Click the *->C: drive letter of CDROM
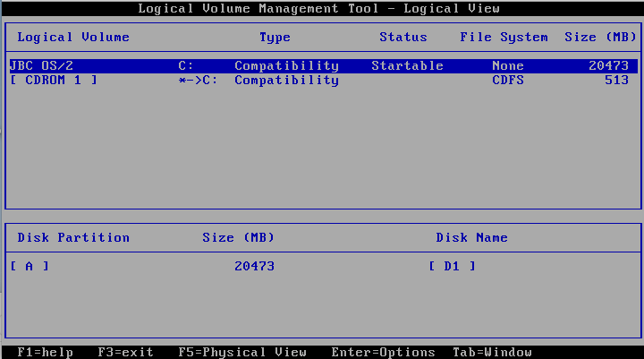This screenshot has width=644, height=359. click(198, 81)
